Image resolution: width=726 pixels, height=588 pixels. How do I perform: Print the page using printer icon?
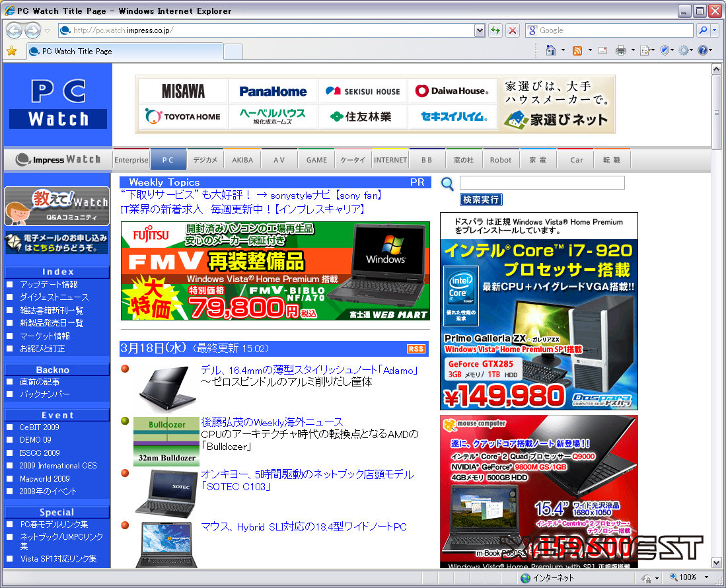(621, 50)
